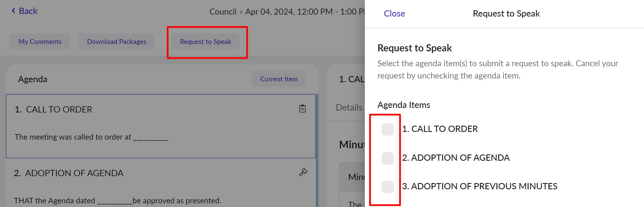Jump to the Current Item
Image resolution: width=644 pixels, height=207 pixels.
click(279, 79)
